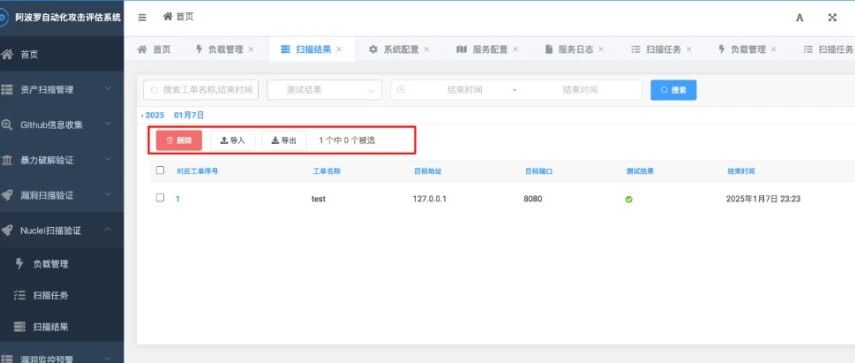Tick the checkbox for row 1 test
The width and height of the screenshot is (855, 363).
[x=160, y=198]
